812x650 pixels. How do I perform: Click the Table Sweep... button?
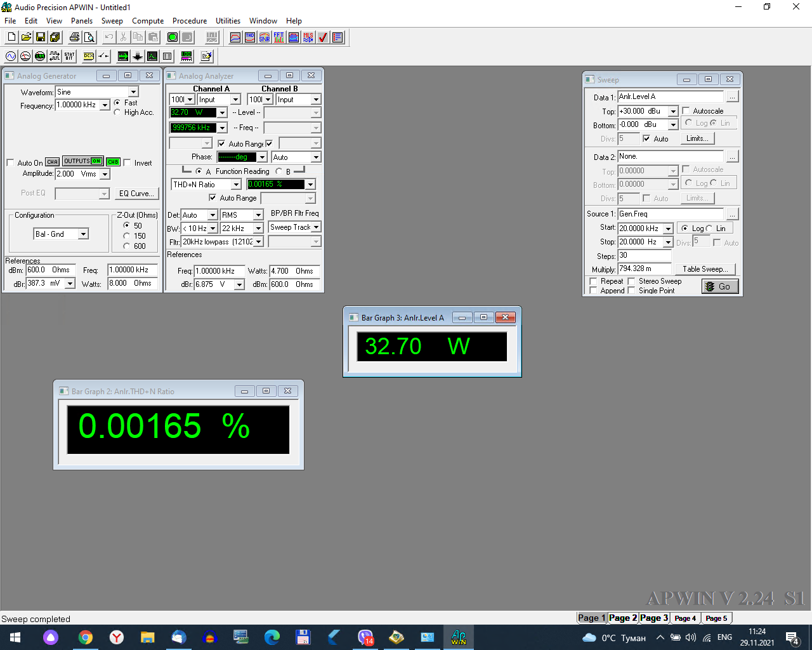705,269
